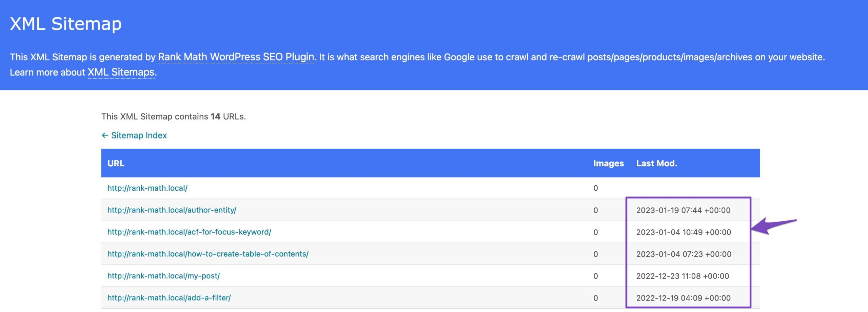Click the left arrow before Sitemap Index
The height and width of the screenshot is (312, 868).
[105, 136]
